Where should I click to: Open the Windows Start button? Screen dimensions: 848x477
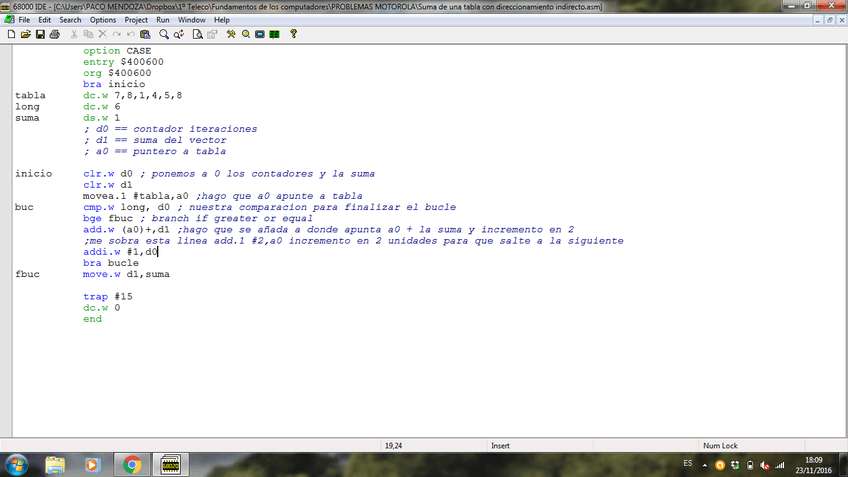[x=17, y=465]
